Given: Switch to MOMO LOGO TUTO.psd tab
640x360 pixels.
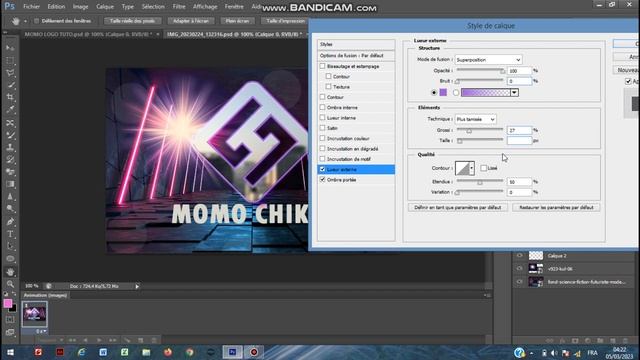Looking at the screenshot, I should point(88,34).
